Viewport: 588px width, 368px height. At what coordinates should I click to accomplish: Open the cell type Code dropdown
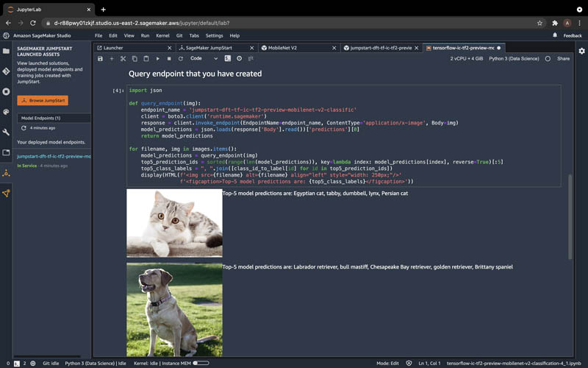(x=204, y=59)
